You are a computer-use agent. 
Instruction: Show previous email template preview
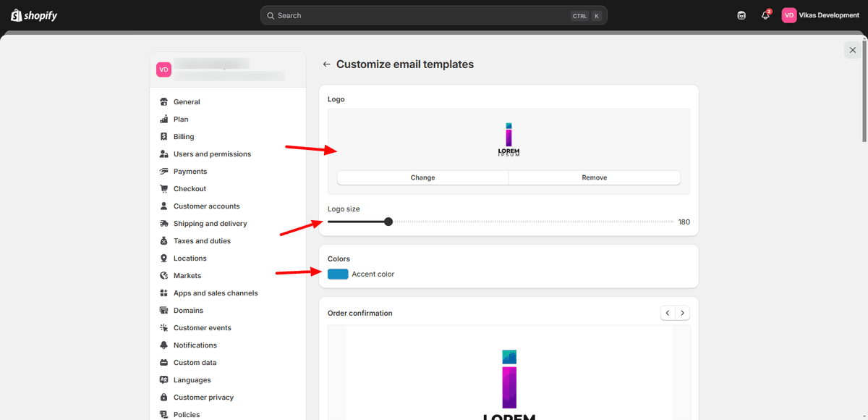pyautogui.click(x=668, y=313)
